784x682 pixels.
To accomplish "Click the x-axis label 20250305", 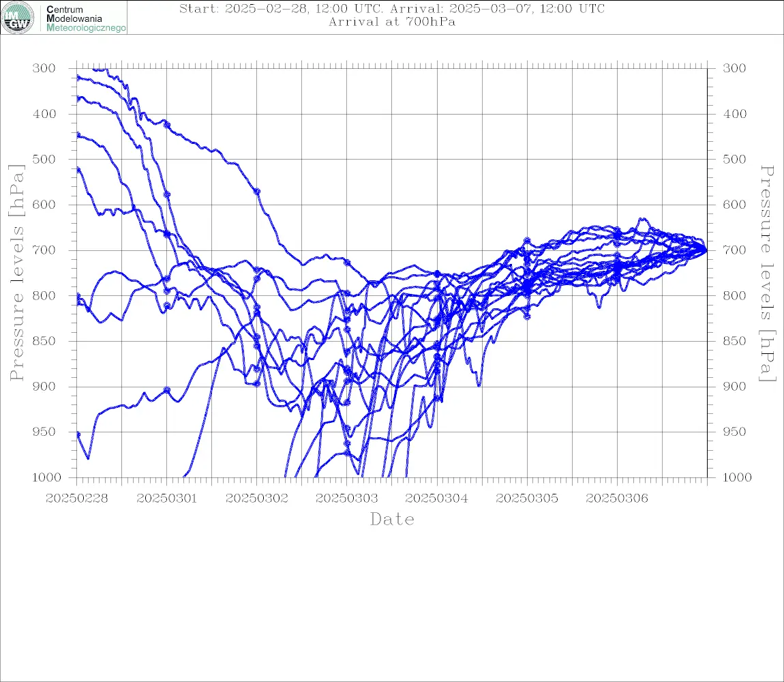I will 527,499.
